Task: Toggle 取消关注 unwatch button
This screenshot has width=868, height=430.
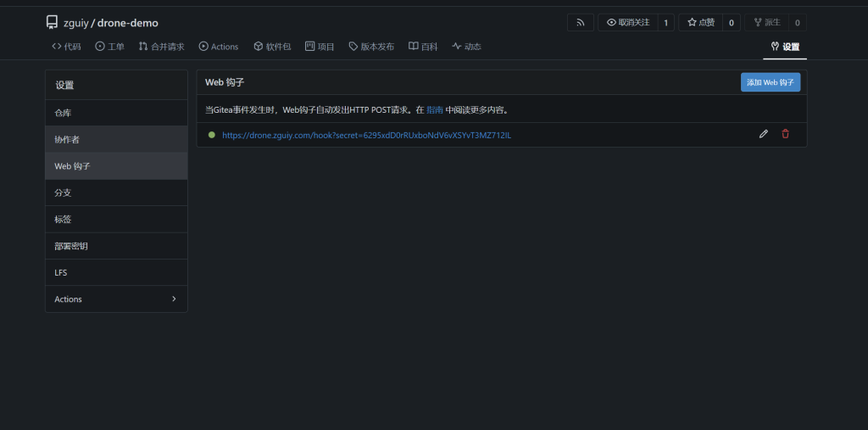Action: pos(627,23)
